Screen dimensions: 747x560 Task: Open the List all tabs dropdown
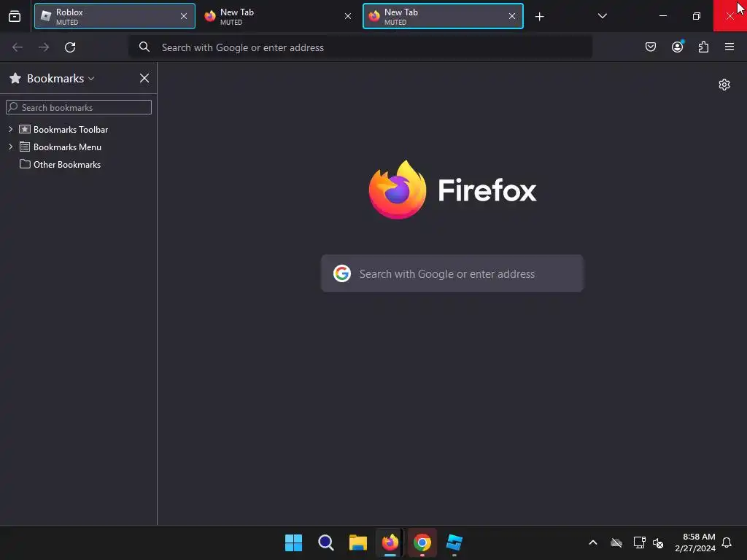pos(602,16)
